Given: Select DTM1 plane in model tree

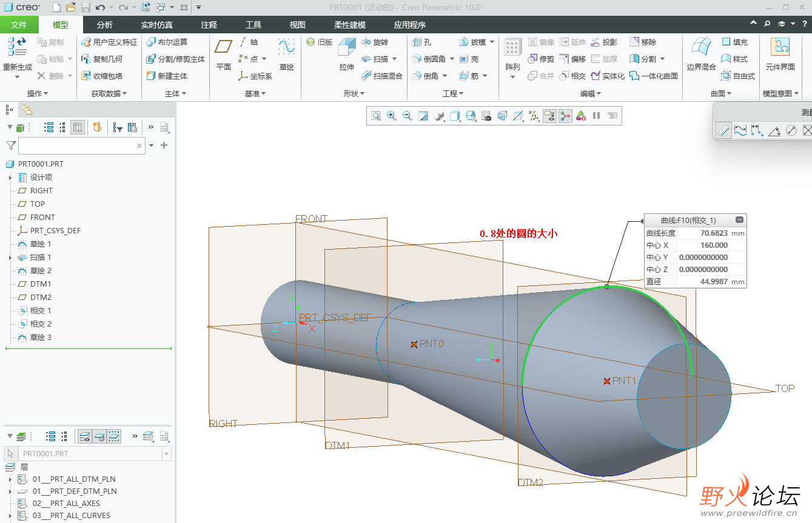Looking at the screenshot, I should [41, 284].
